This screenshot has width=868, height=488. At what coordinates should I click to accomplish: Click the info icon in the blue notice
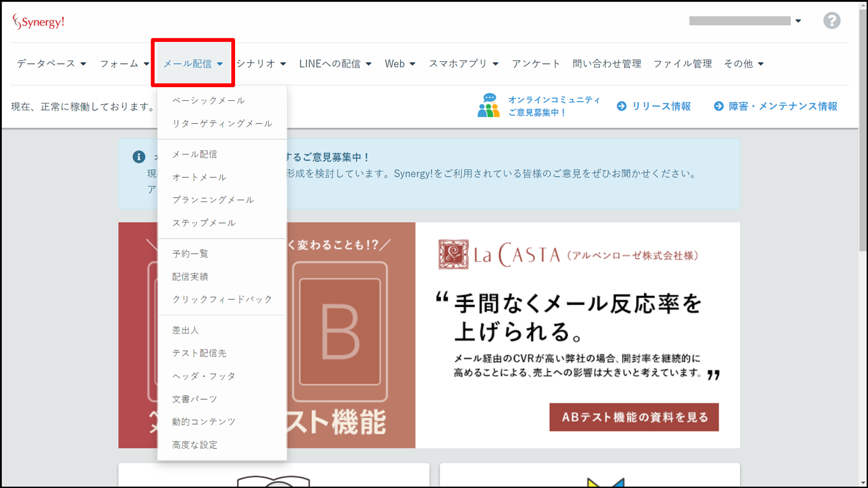click(139, 157)
